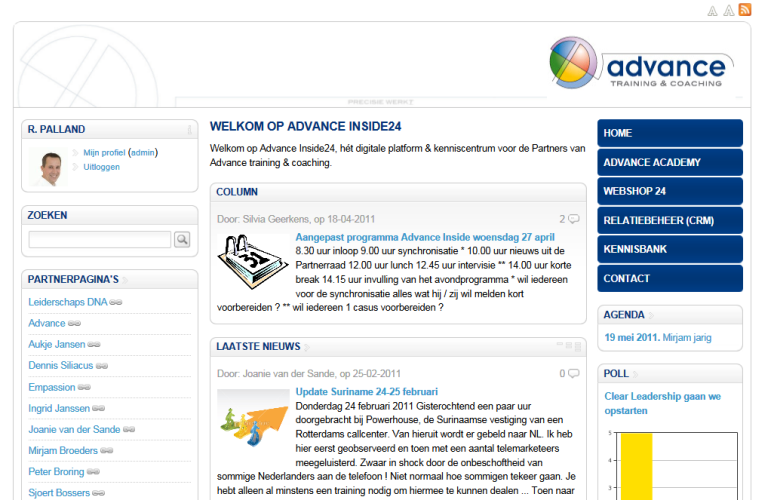The height and width of the screenshot is (500, 765).
Task: Open CONTACT menu item
Action: pos(670,279)
